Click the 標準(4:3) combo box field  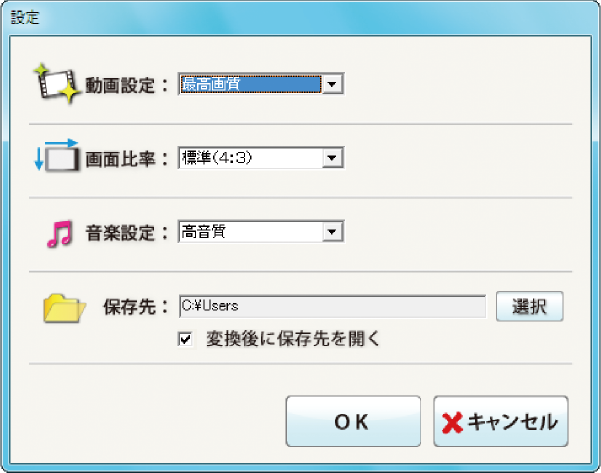(x=261, y=158)
